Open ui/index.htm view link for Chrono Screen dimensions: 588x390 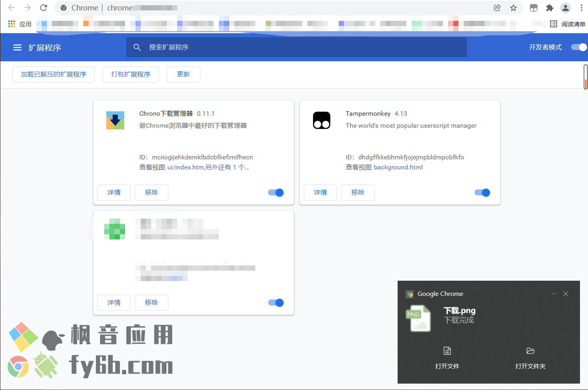pos(208,167)
